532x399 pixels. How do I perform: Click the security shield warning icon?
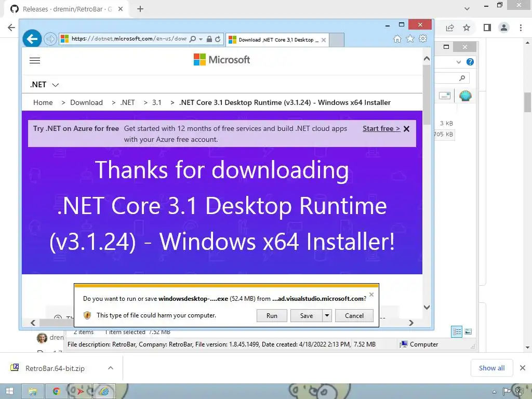click(87, 315)
